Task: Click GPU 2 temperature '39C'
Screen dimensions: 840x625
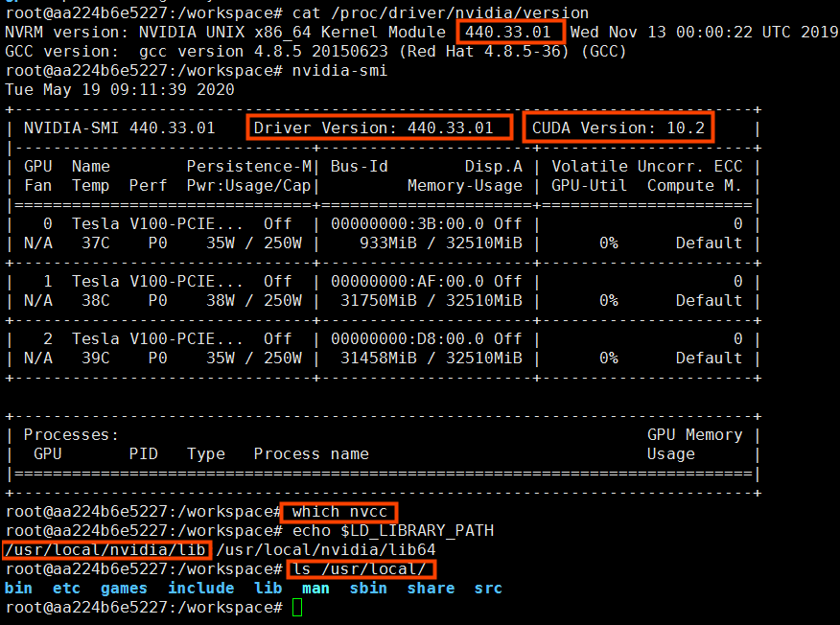Action: (x=95, y=358)
